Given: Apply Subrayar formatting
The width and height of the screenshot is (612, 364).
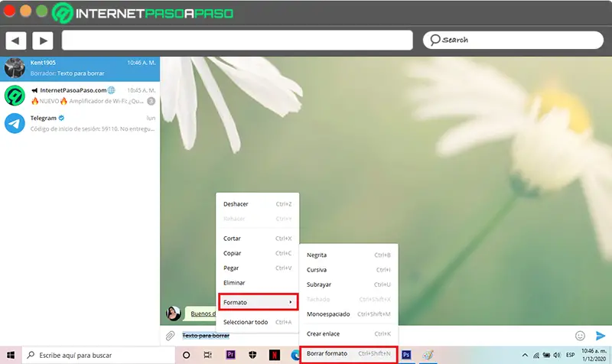Looking at the screenshot, I should pyautogui.click(x=349, y=284).
